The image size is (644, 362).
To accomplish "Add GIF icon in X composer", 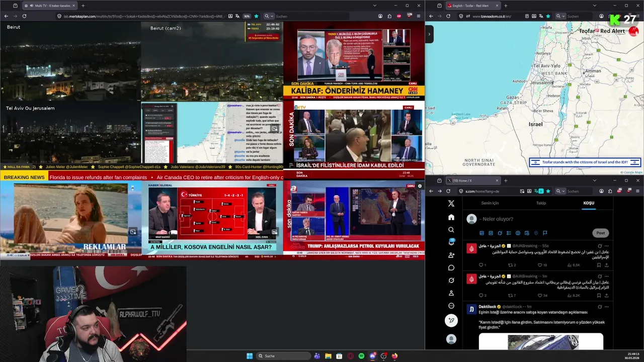I will (x=491, y=233).
